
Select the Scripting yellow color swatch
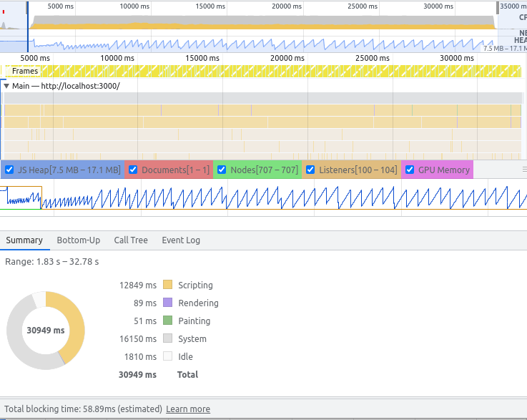[168, 285]
